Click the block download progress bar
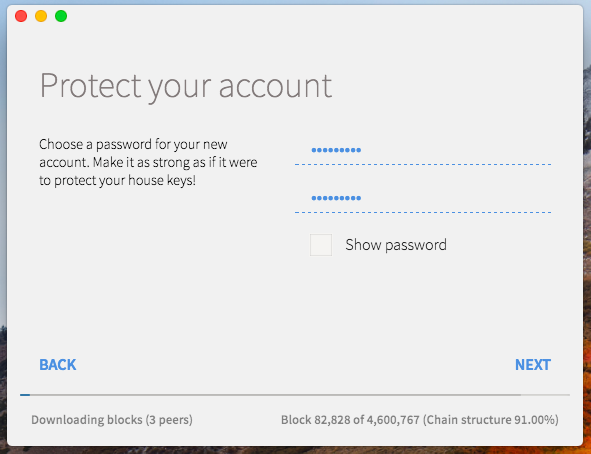This screenshot has height=454, width=591. coord(295,395)
